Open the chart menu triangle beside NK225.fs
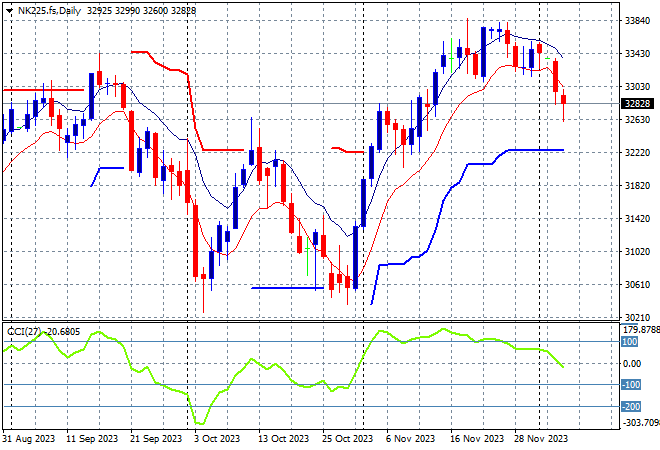Image resolution: width=660 pixels, height=450 pixels. tap(8, 9)
